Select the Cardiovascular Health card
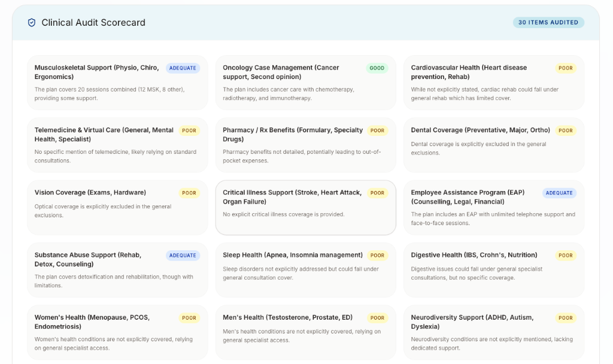 [x=493, y=83]
